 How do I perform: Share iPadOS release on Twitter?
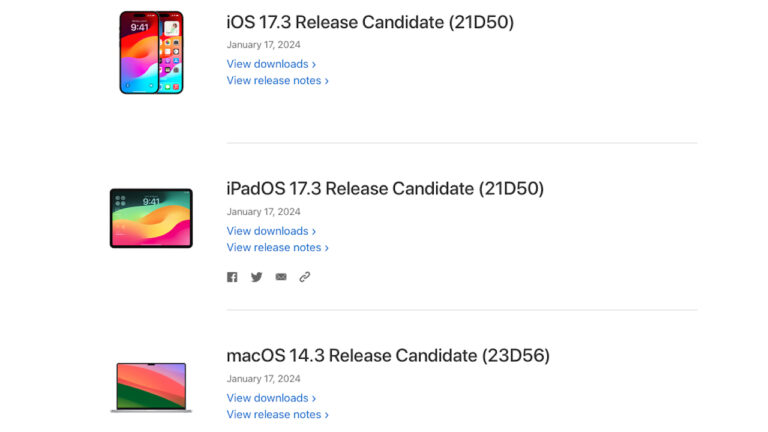[x=256, y=277]
